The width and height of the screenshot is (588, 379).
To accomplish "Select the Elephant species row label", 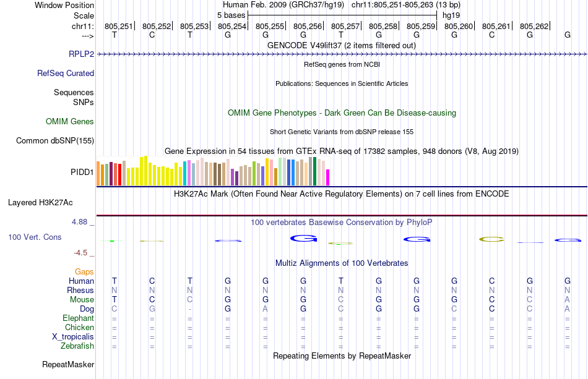I will (x=78, y=318).
